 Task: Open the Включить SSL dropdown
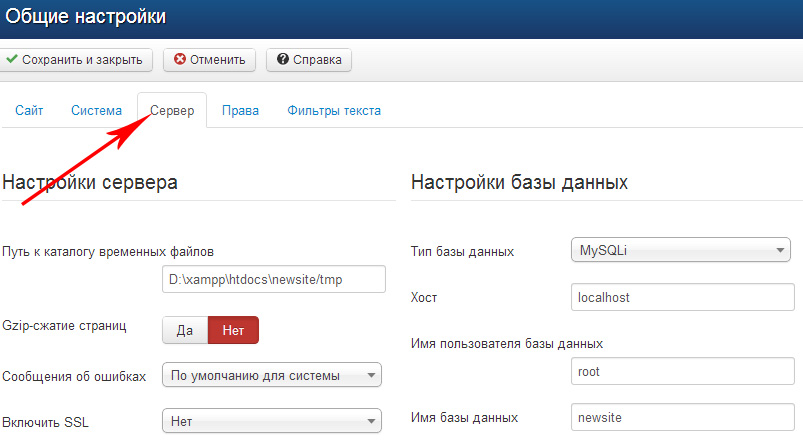point(271,421)
